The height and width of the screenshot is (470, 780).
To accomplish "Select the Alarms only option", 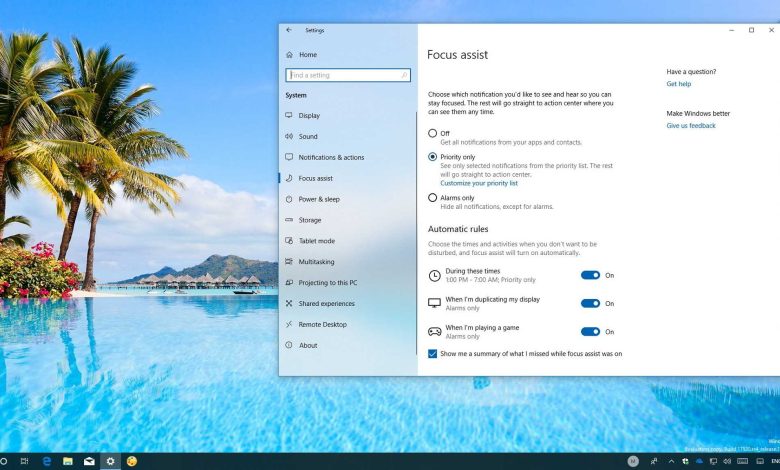I will [433, 198].
